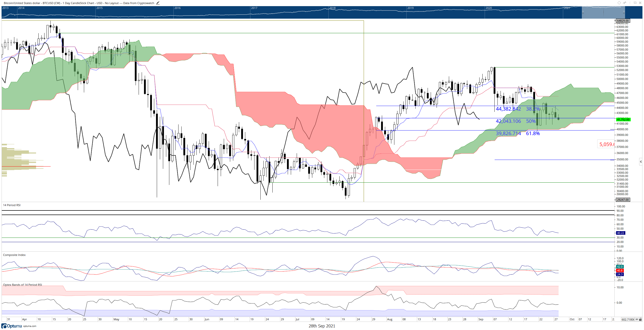Toggle the XY scale mode button
Screen dimensions: 644x330
[x=637, y=319]
